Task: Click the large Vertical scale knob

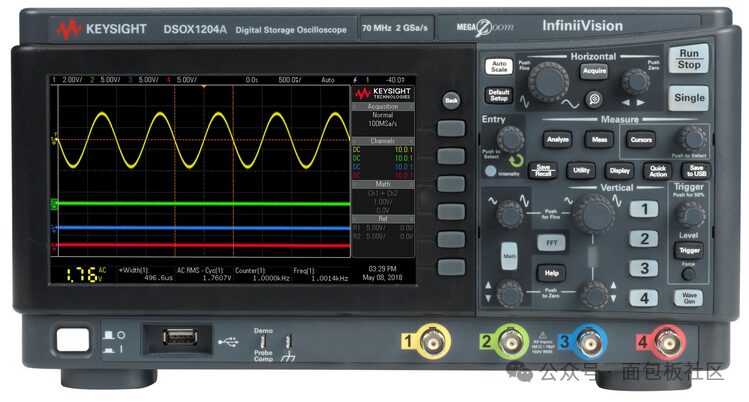Action: [x=594, y=214]
